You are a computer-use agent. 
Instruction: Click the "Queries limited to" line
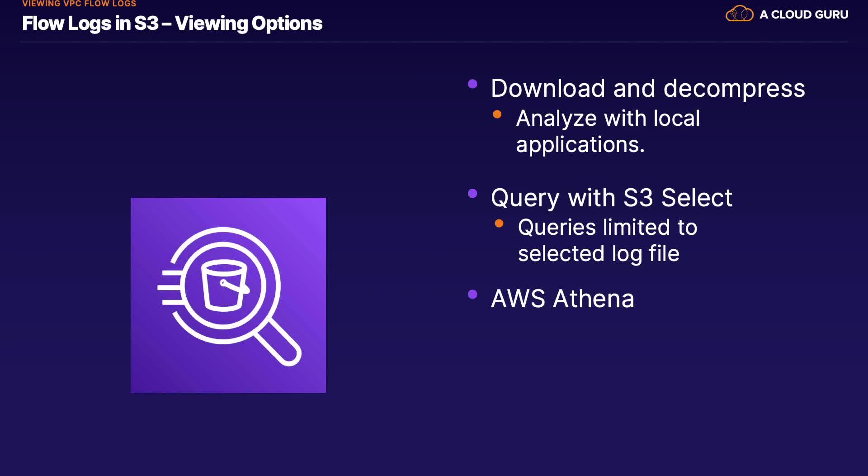pos(607,227)
